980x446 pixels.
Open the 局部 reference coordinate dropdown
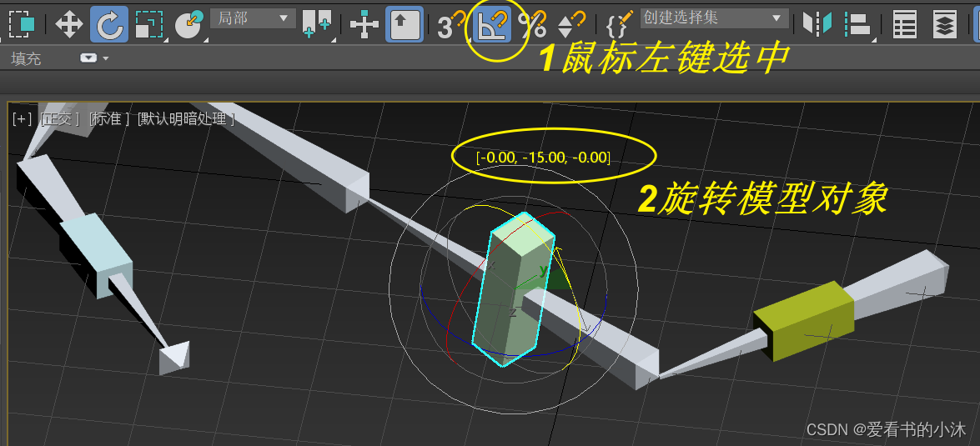253,18
